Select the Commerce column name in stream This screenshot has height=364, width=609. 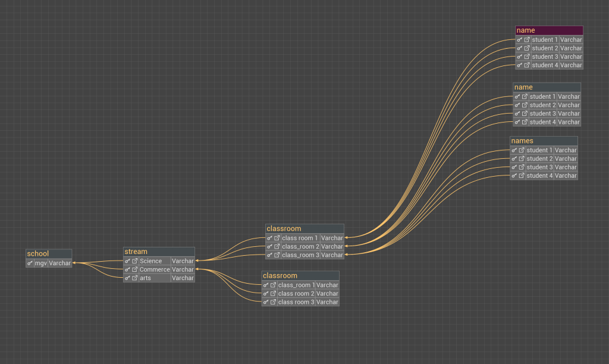tap(154, 269)
